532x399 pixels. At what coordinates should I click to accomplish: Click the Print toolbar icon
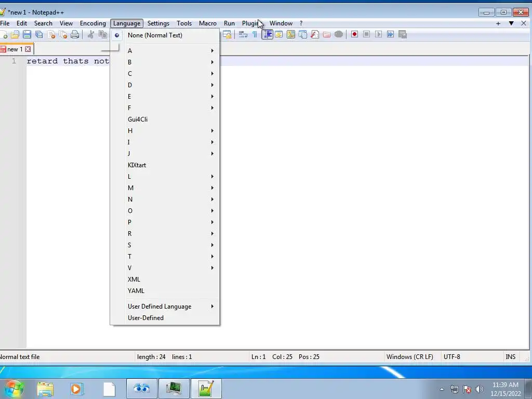(75, 34)
